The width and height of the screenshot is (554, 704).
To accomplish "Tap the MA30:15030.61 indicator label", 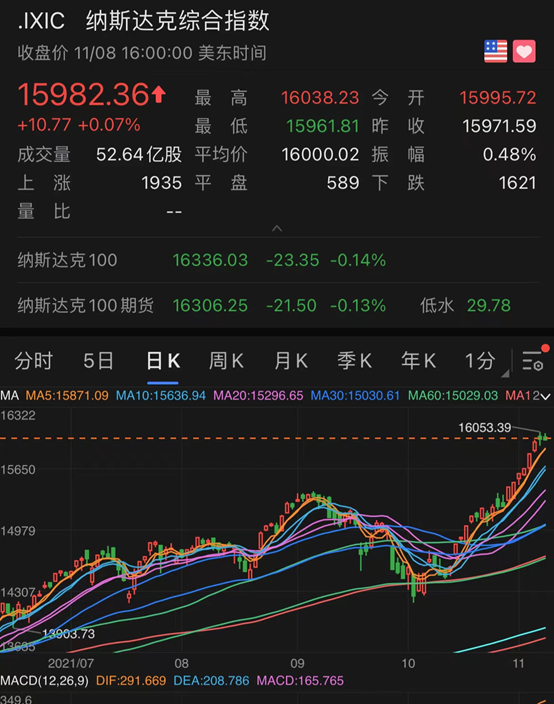I will pyautogui.click(x=355, y=396).
